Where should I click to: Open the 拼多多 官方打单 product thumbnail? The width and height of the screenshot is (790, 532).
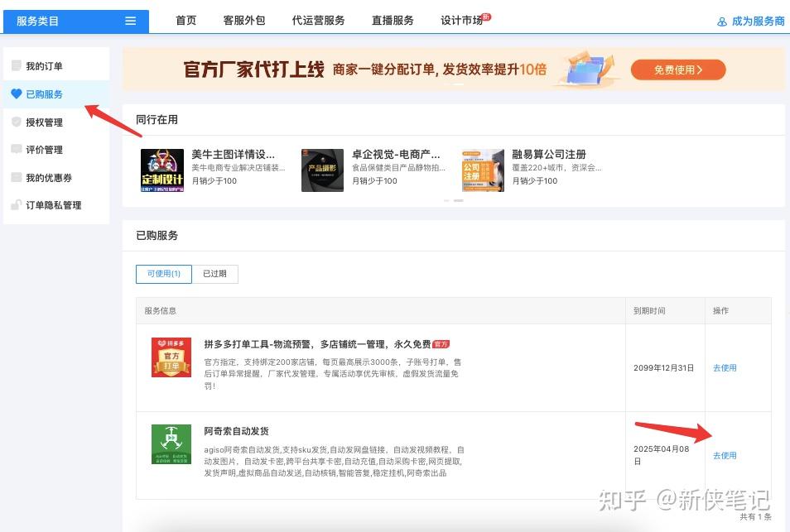171,357
